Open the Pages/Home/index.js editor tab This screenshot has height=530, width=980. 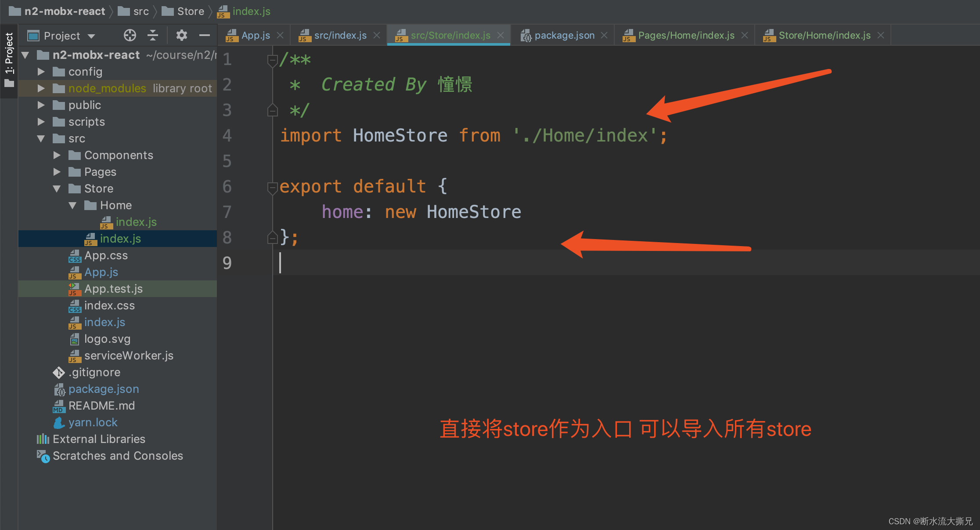(686, 35)
